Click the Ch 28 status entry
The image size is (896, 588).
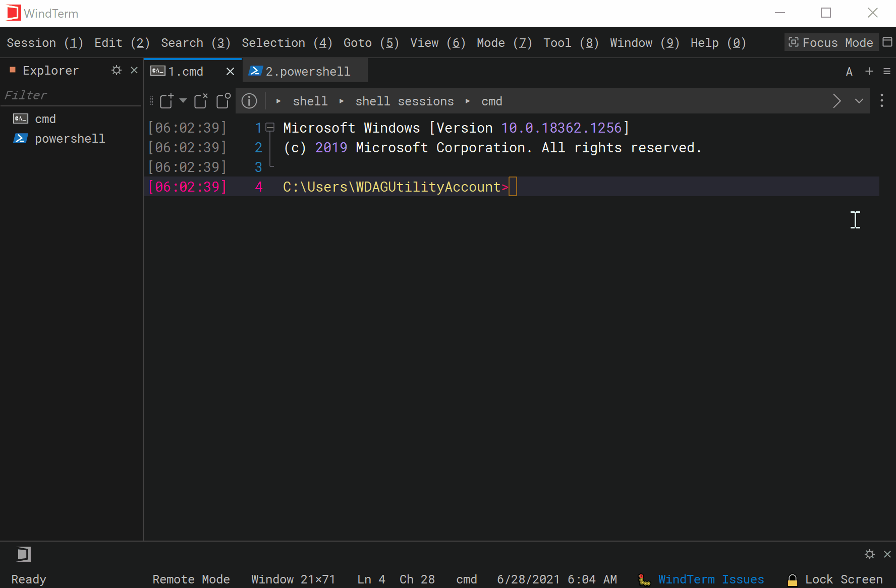[x=417, y=579]
